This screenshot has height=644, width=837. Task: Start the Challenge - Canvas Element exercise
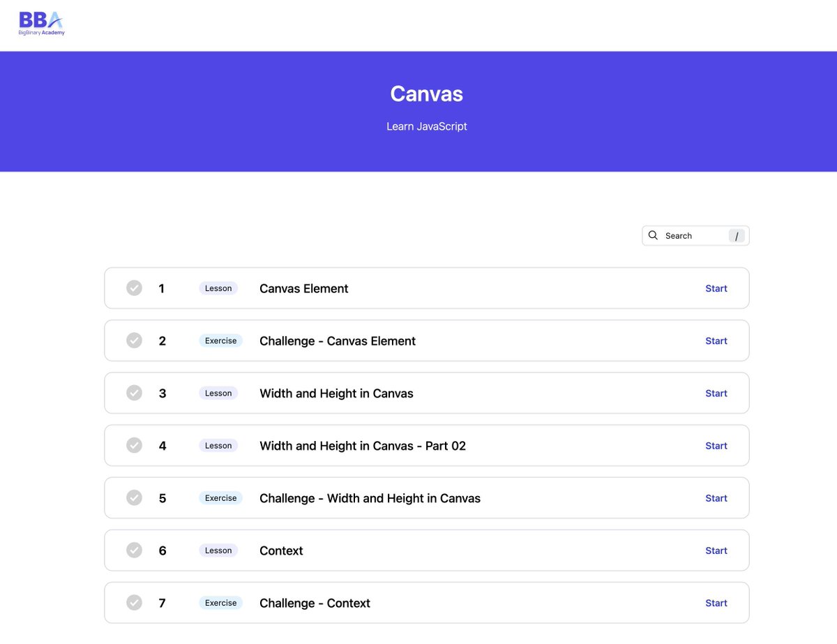(716, 340)
